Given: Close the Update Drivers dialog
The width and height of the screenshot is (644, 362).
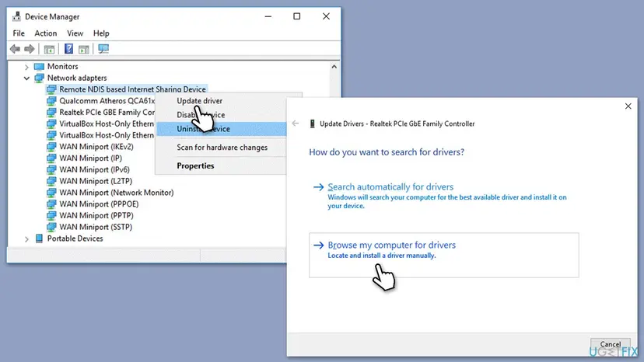Looking at the screenshot, I should pyautogui.click(x=628, y=106).
